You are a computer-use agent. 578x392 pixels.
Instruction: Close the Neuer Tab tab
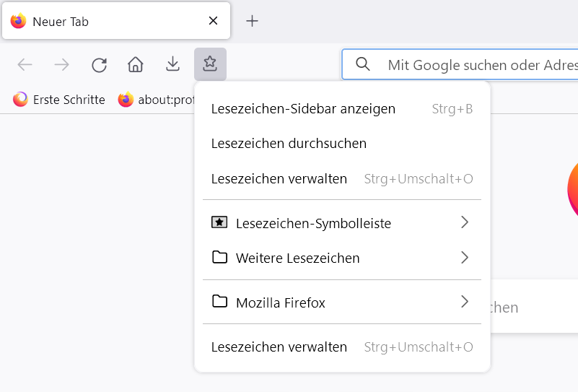[x=213, y=21]
